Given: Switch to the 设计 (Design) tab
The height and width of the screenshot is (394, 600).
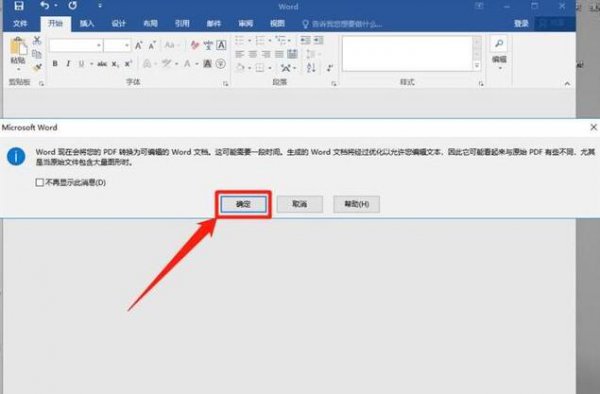Looking at the screenshot, I should click(119, 24).
